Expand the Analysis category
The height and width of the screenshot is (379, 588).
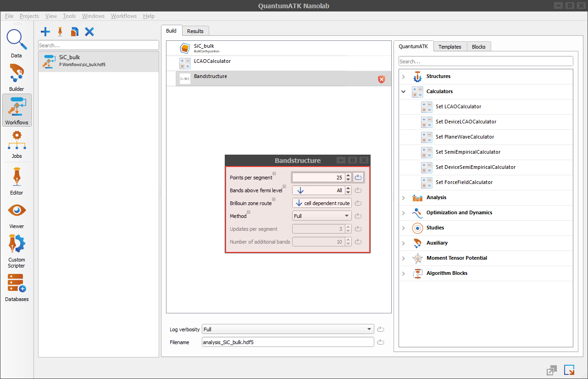404,198
